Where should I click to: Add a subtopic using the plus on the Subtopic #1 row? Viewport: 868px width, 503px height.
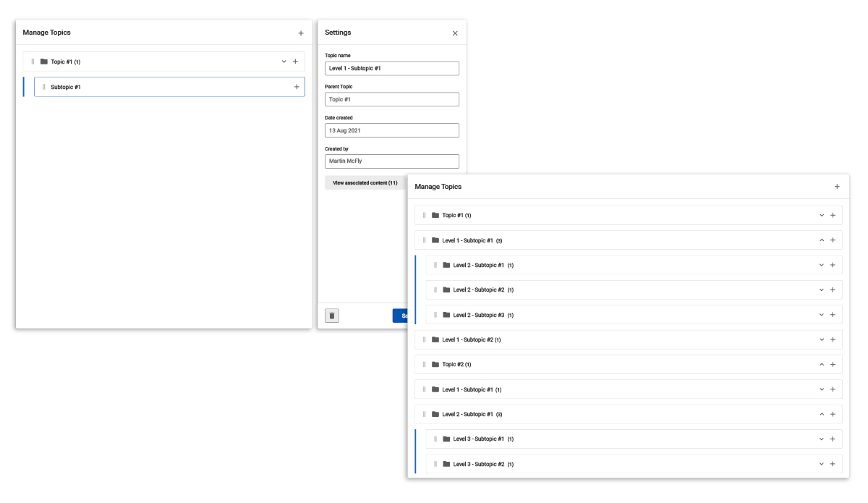[296, 87]
